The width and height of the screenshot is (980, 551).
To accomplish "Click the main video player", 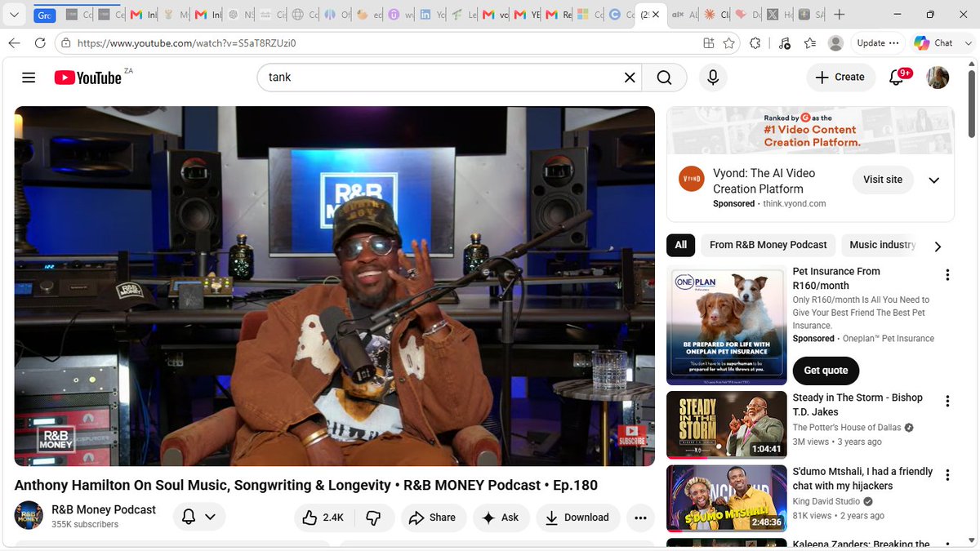I will (335, 286).
